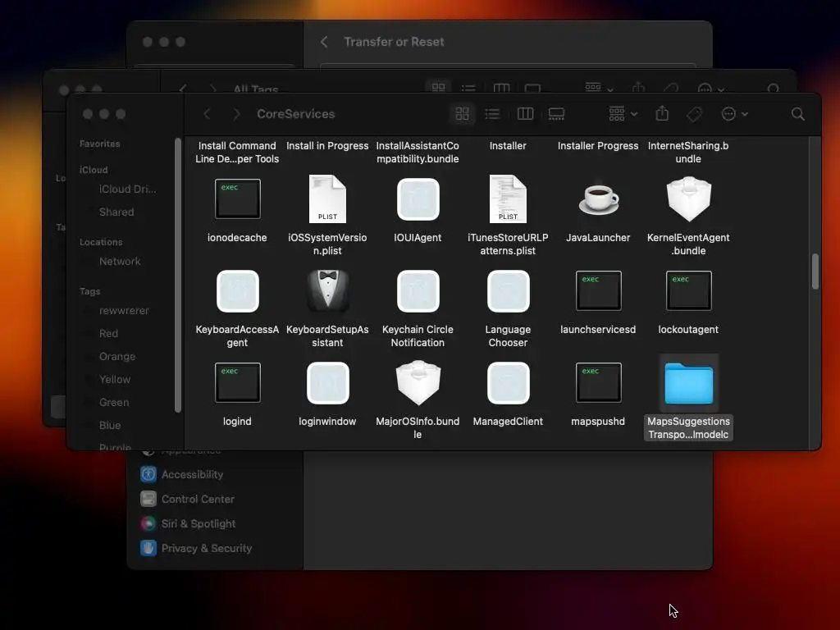Click the CoreServices window title

coord(295,113)
